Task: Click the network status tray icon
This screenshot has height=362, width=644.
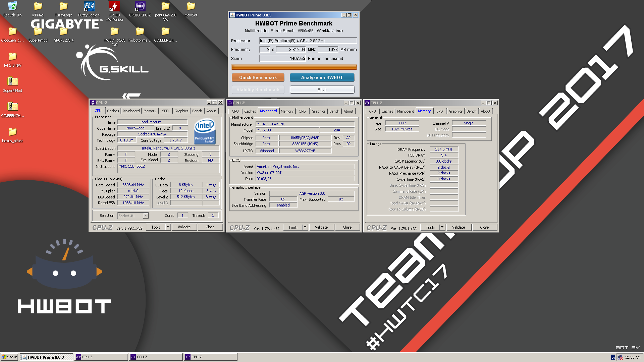Action: [620, 357]
